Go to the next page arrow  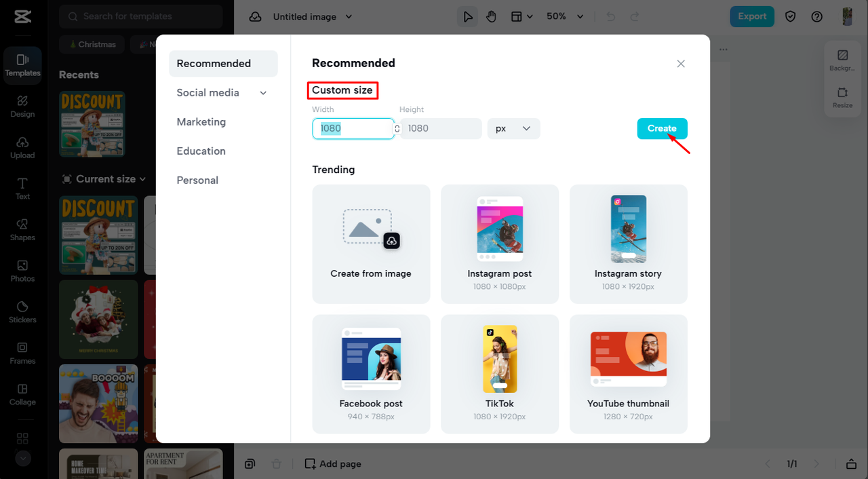coord(816,464)
